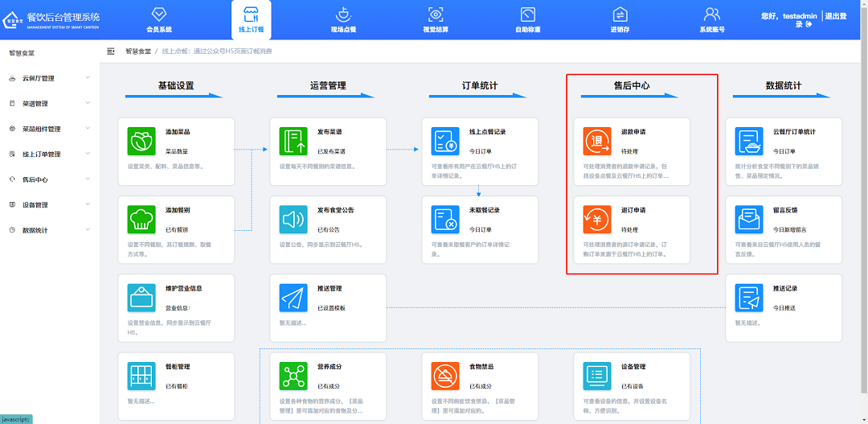Viewport: 868px width, 424px height.
Task: Click the 营养成分 green molecule icon
Action: click(293, 376)
